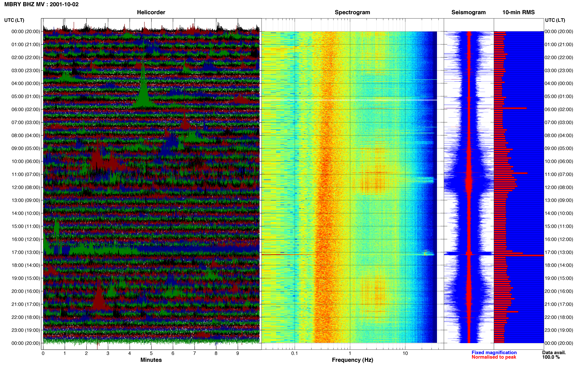Click the 'Data avail.' label
This screenshot has height=368, width=588.
(554, 352)
